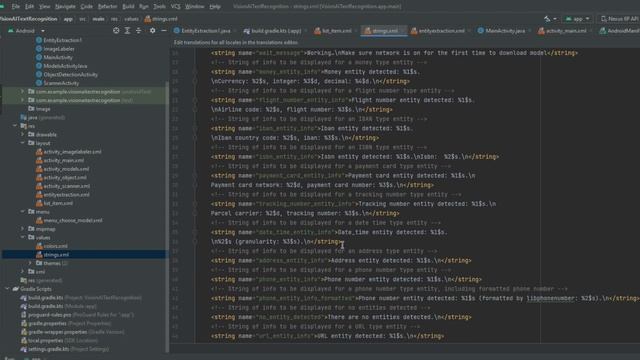Expand the mipmap folder
This screenshot has height=360, width=640.
click(x=23, y=229)
